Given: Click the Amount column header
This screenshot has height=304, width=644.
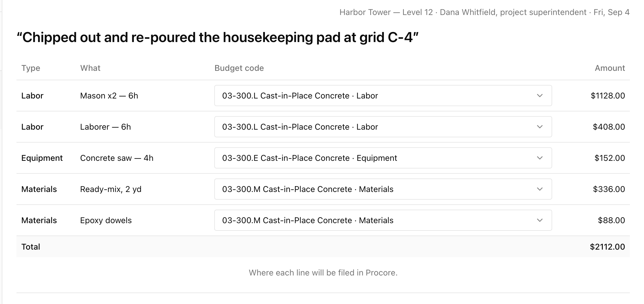Looking at the screenshot, I should click(610, 68).
